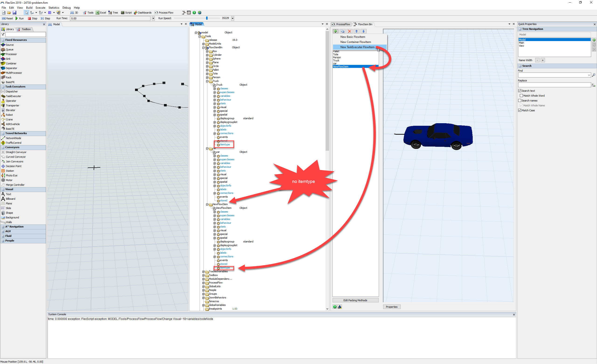Expand the TrackedVariables tree node
The width and height of the screenshot is (597, 364).
(x=204, y=272)
